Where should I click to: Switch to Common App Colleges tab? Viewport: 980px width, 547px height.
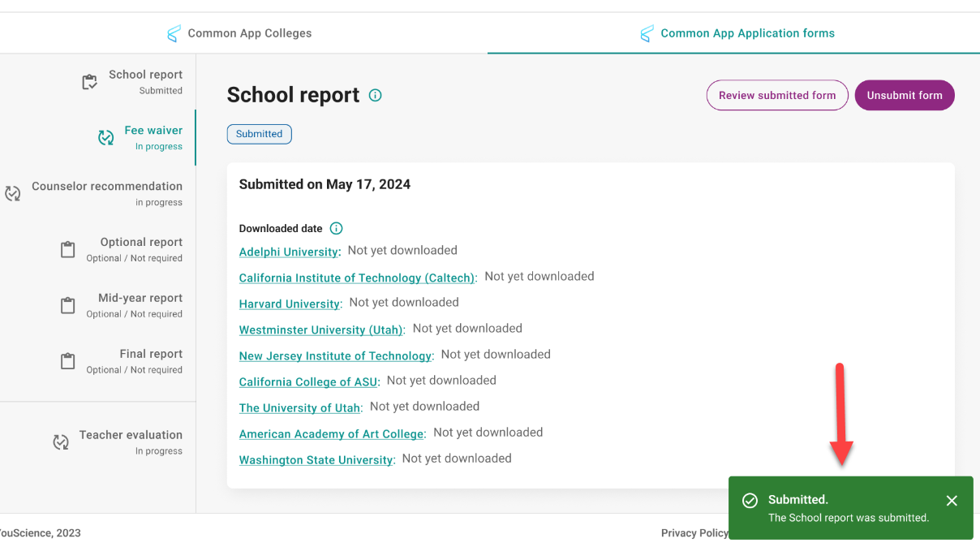239,33
